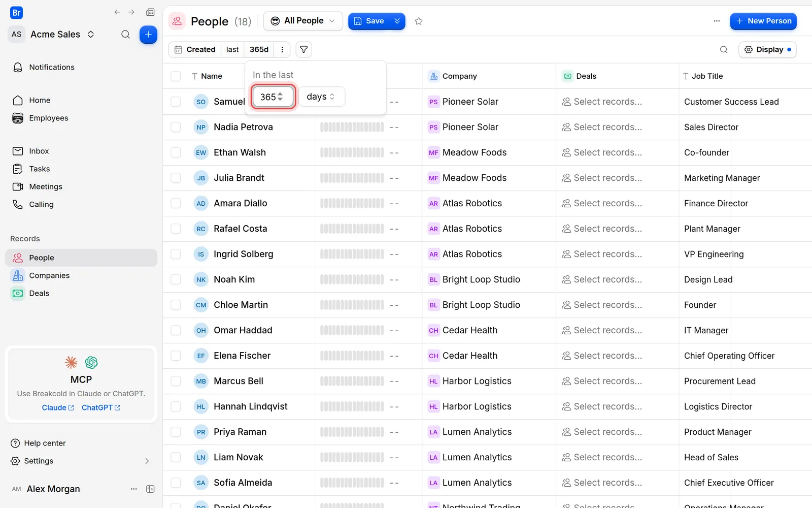Viewport: 812px width, 508px height.
Task: Open the three-dot menu beside New Person
Action: (717, 21)
